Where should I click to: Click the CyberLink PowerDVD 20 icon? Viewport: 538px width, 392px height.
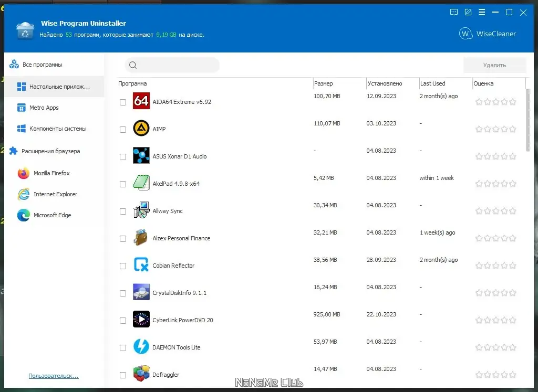tap(141, 320)
